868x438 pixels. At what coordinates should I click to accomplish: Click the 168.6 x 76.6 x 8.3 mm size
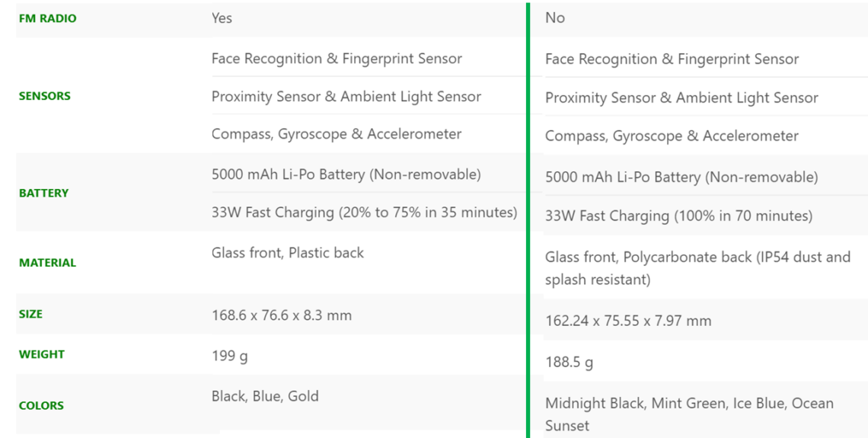coord(281,315)
